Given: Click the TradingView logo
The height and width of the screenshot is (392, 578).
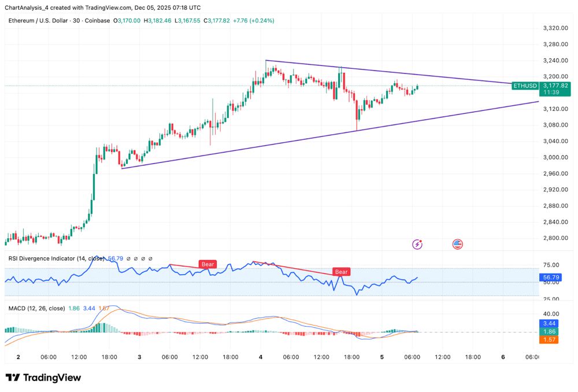Looking at the screenshot, I should coord(43,378).
